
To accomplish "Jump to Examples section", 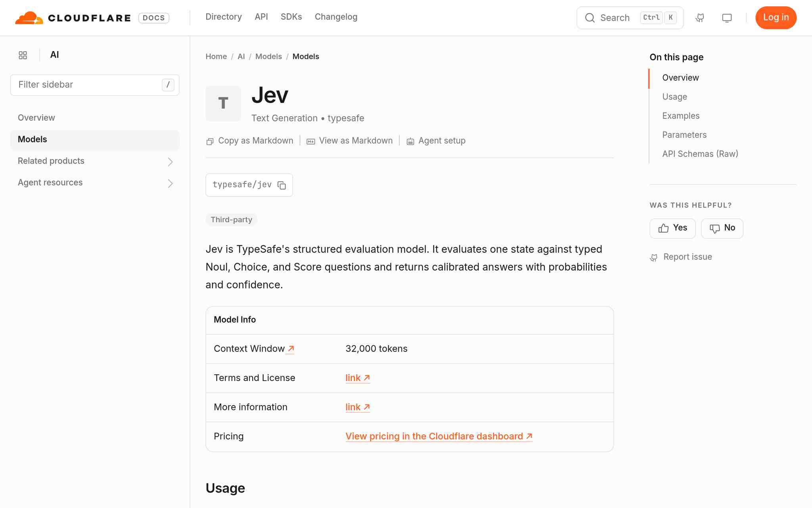I will (x=681, y=116).
